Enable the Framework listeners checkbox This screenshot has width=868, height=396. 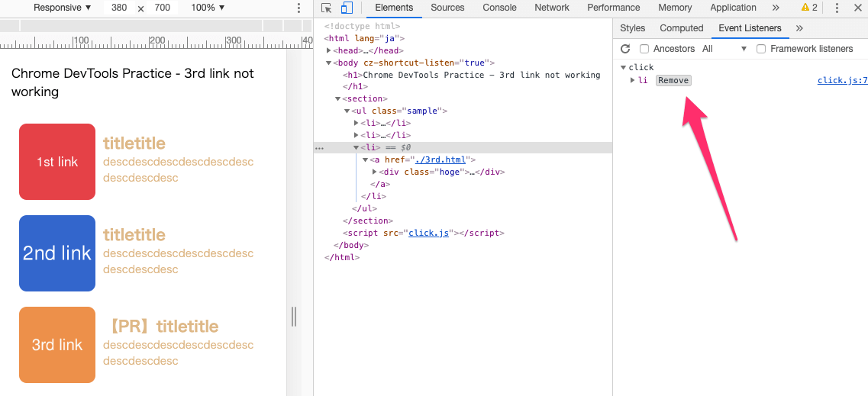[x=761, y=49]
